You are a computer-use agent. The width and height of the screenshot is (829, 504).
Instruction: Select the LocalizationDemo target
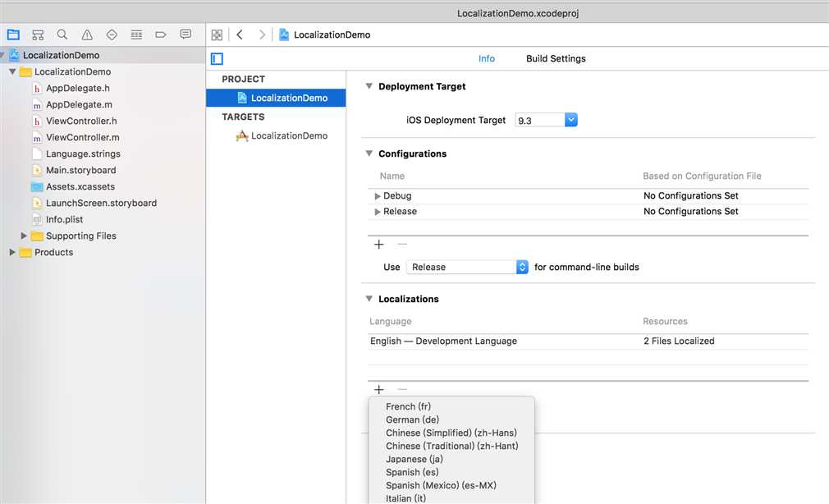[289, 136]
